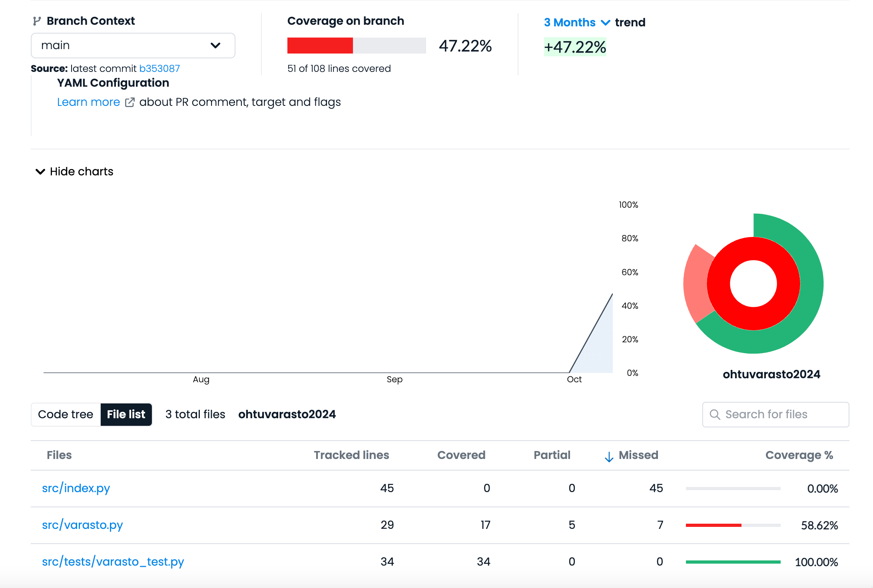Image resolution: width=873 pixels, height=588 pixels.
Task: Click the chevron beside Hide charts
Action: pos(40,172)
